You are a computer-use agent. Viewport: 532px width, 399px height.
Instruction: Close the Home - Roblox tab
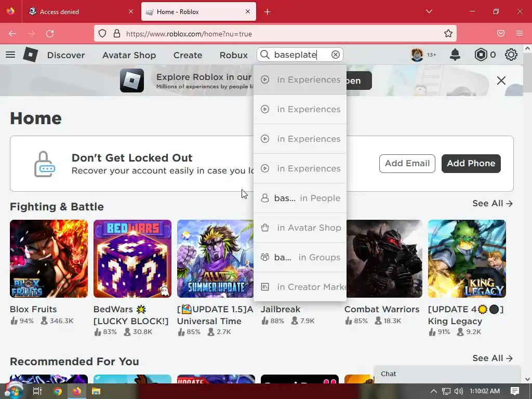click(x=248, y=11)
